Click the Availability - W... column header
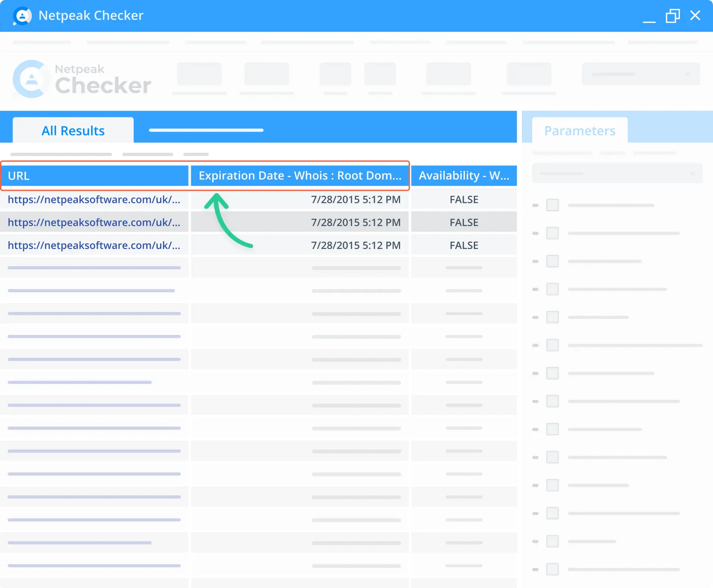This screenshot has width=713, height=588. [464, 176]
